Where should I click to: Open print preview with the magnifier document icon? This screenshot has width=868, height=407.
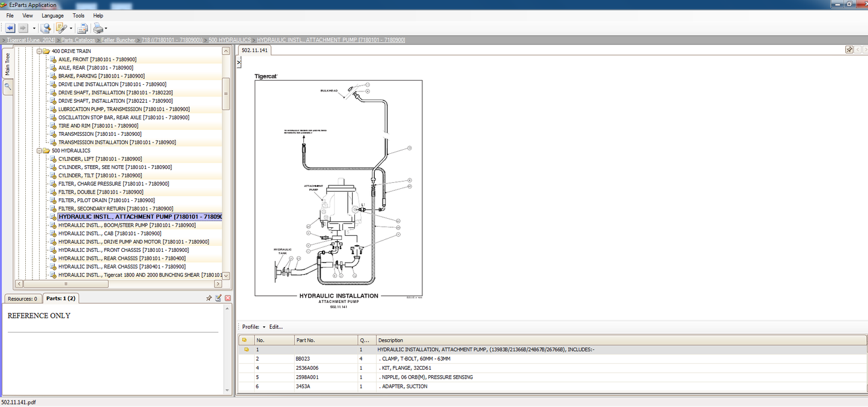pyautogui.click(x=45, y=28)
